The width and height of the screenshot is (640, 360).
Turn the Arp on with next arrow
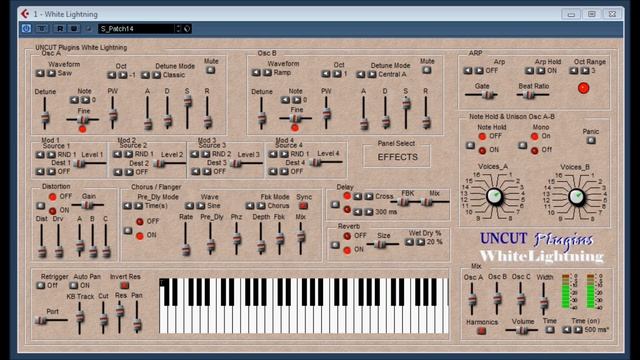[x=479, y=71]
